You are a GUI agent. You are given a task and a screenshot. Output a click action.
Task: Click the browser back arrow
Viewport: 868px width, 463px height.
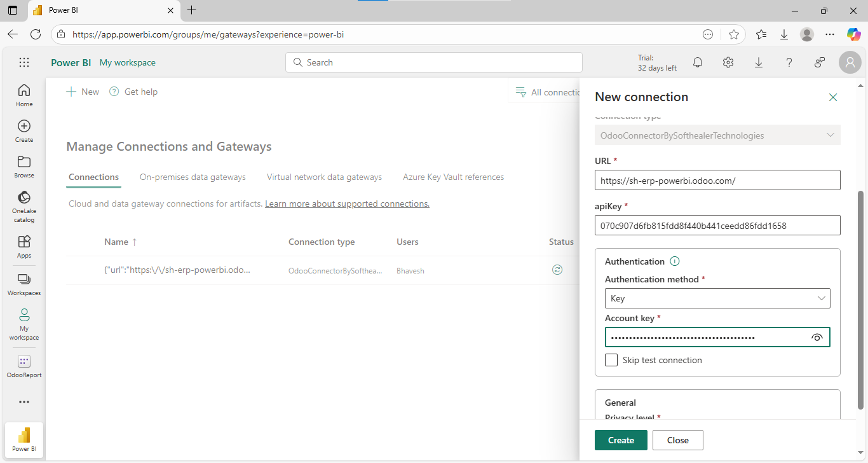13,34
